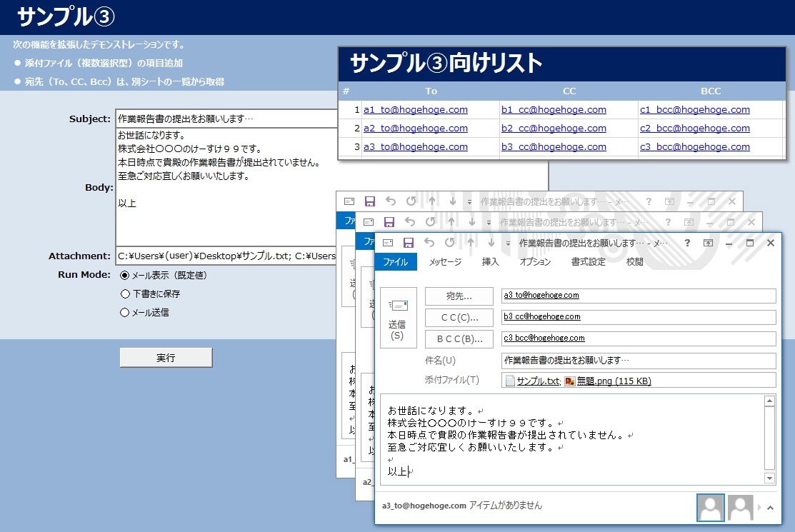Click next item down arrow in front mail window
This screenshot has width=795, height=532.
(x=491, y=243)
